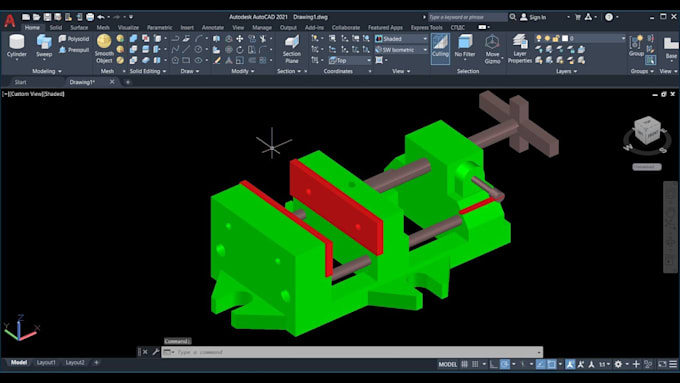Expand the Modify panel
The width and height of the screenshot is (680, 383).
tap(242, 71)
